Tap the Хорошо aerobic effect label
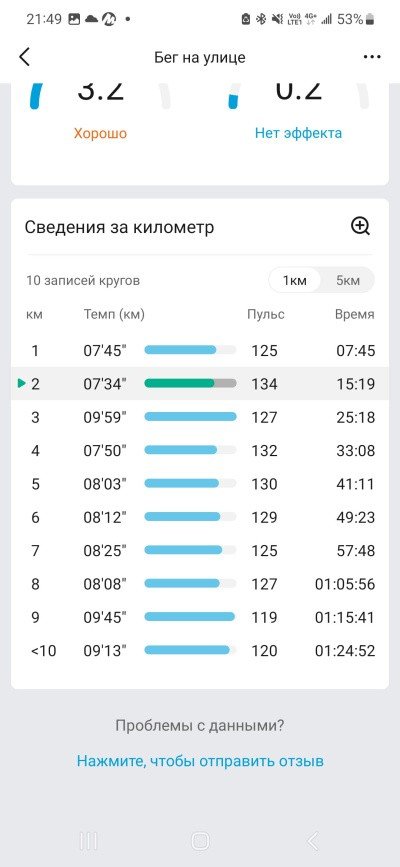Viewport: 400px width, 867px height. coord(100,133)
